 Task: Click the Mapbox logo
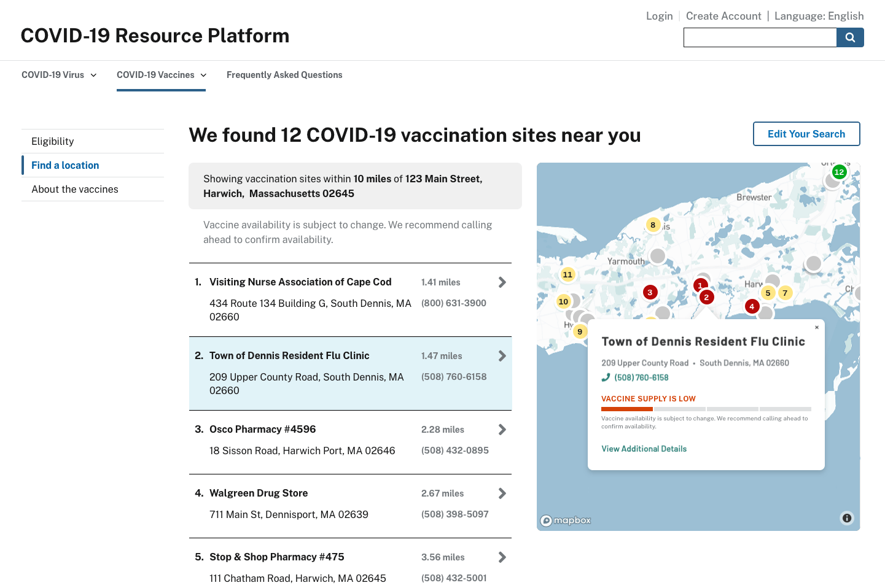point(566,520)
